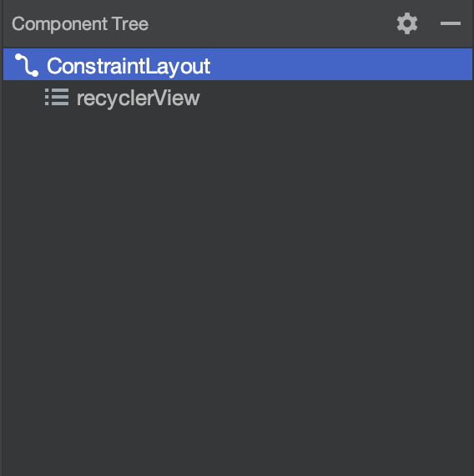Select the recyclerView child node label
This screenshot has width=474, height=476.
[x=138, y=99]
